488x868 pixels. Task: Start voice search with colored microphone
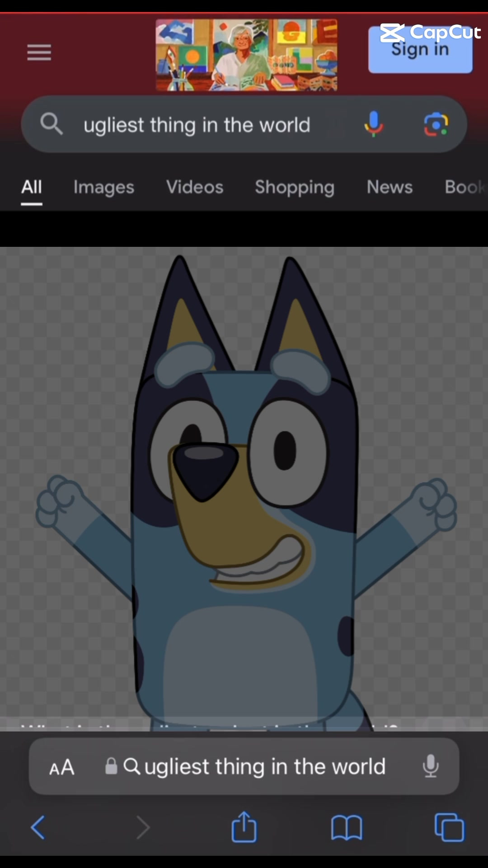[374, 124]
